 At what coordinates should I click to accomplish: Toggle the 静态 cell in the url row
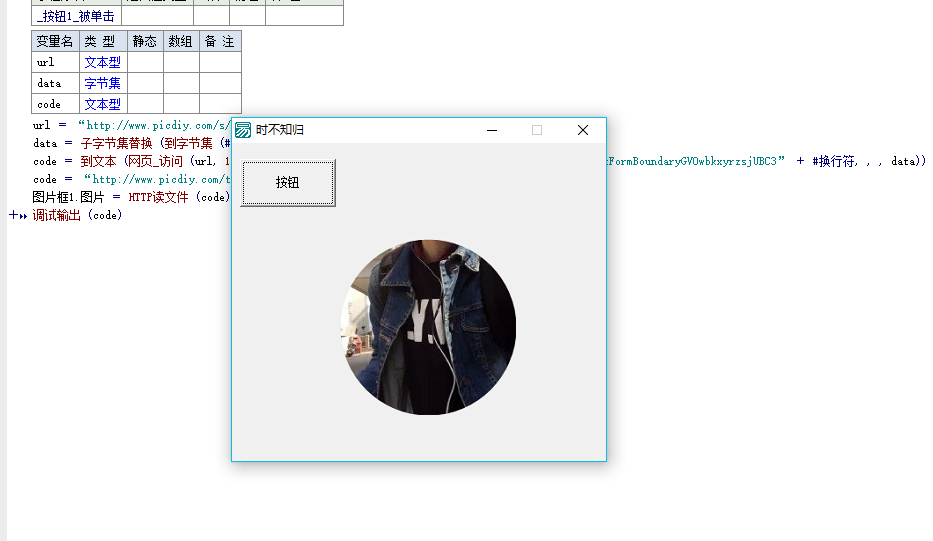tap(145, 62)
